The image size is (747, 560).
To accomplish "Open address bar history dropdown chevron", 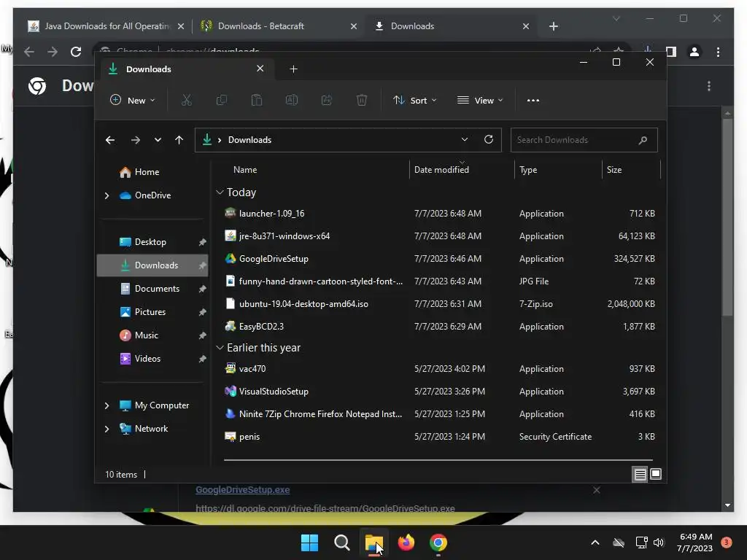I will pos(465,139).
